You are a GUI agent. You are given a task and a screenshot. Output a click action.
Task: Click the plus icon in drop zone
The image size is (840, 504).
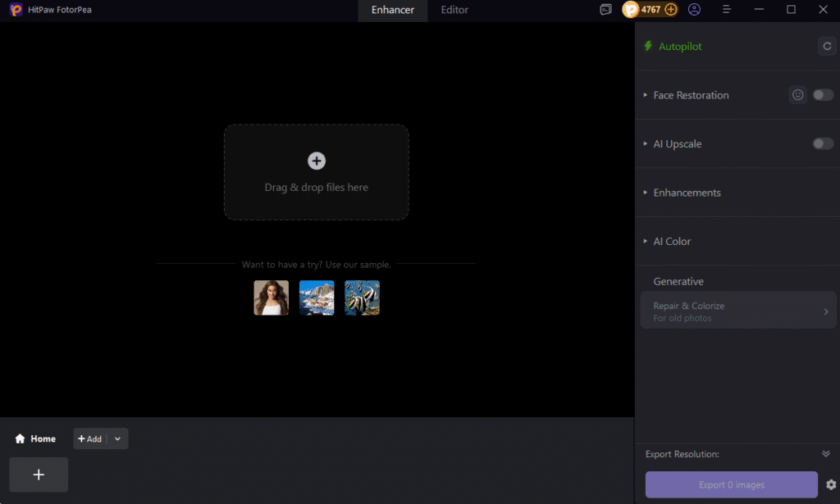[x=317, y=161]
